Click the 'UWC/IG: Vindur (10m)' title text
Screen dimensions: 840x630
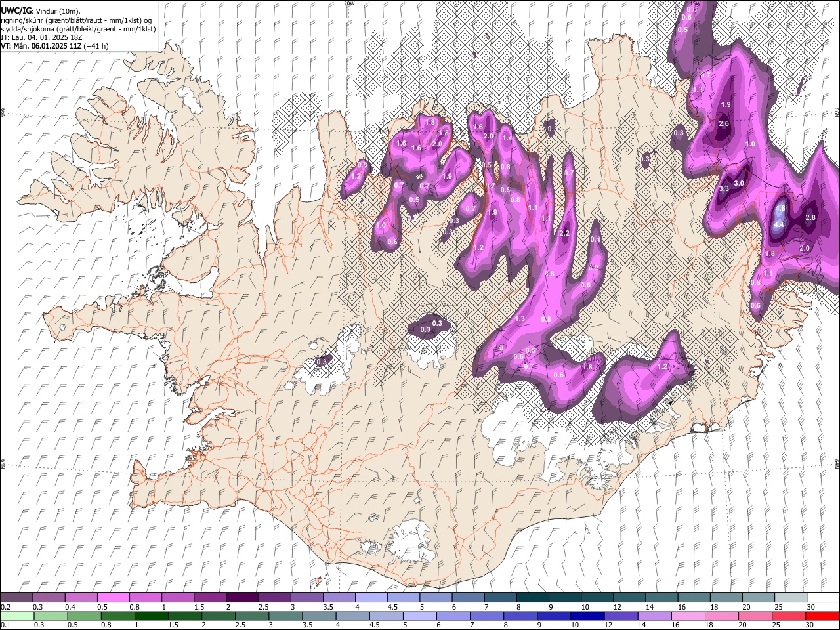[x=40, y=11]
